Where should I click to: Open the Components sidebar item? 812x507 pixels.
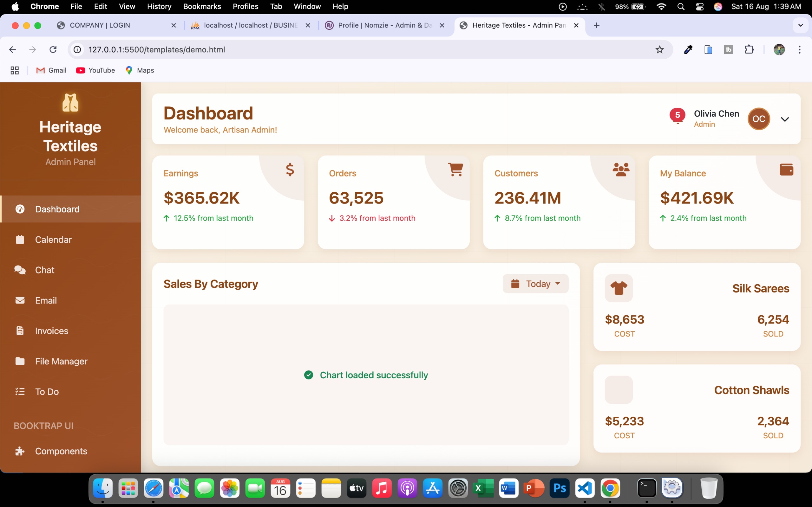click(61, 451)
